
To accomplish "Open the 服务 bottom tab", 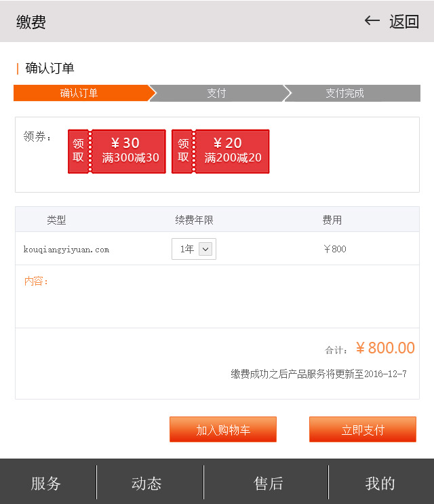I will tap(46, 483).
